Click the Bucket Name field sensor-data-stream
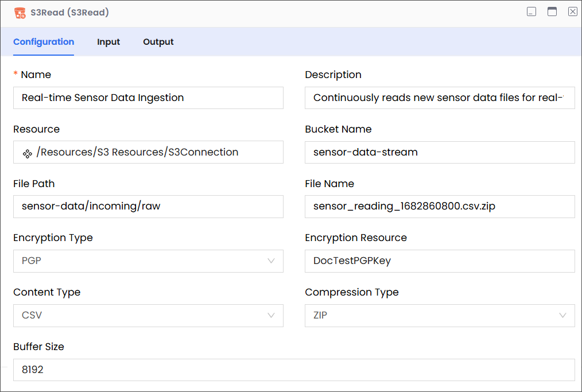 (440, 152)
